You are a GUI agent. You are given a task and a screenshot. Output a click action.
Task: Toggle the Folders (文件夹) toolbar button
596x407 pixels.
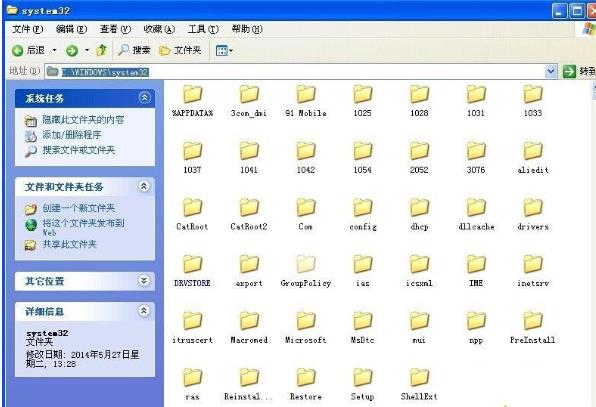(x=180, y=50)
